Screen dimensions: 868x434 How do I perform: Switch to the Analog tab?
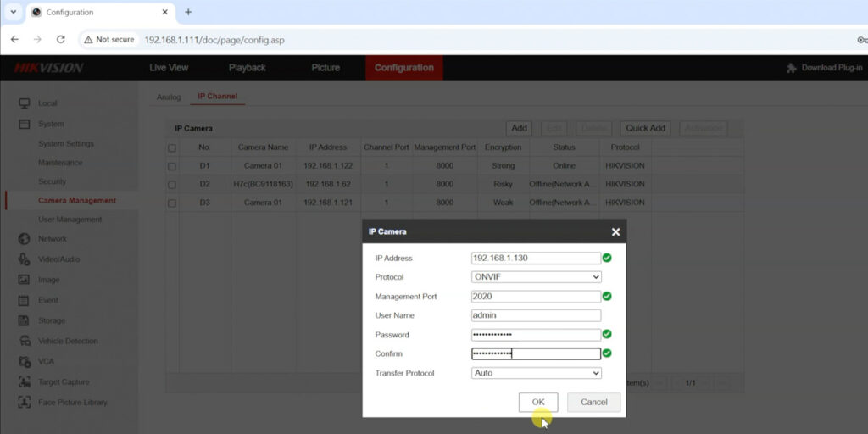(x=169, y=97)
